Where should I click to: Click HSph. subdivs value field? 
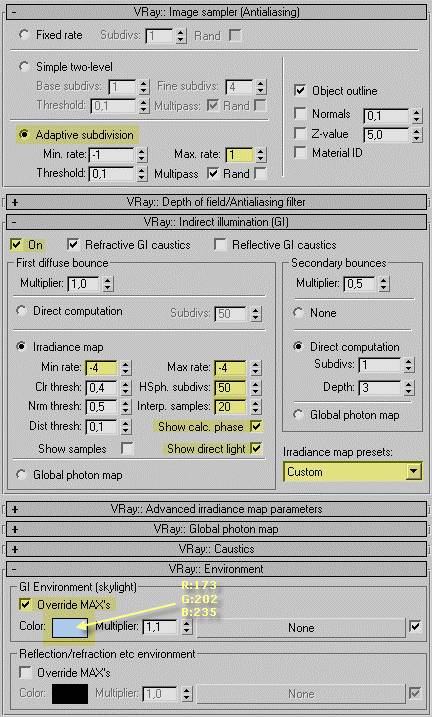(x=231, y=388)
